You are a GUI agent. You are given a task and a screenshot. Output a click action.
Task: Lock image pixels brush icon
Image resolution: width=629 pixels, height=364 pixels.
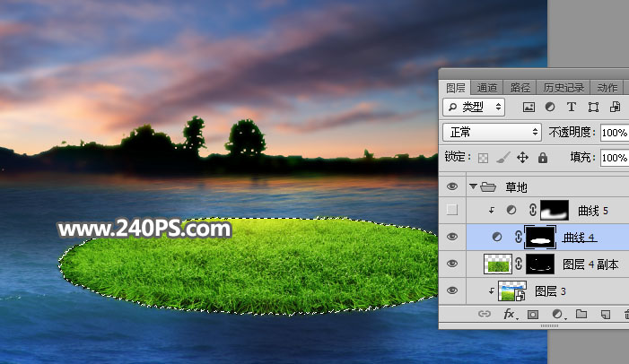click(502, 158)
